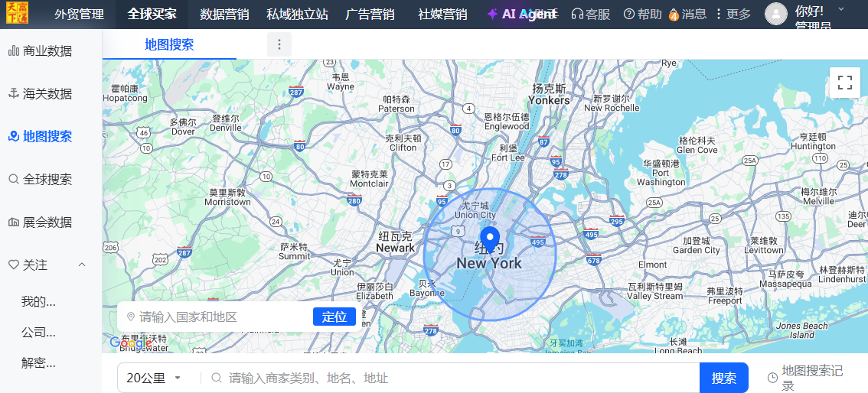Screen dimensions: 868x393
Task: Open 解密... sidebar subitem
Action: point(39,363)
